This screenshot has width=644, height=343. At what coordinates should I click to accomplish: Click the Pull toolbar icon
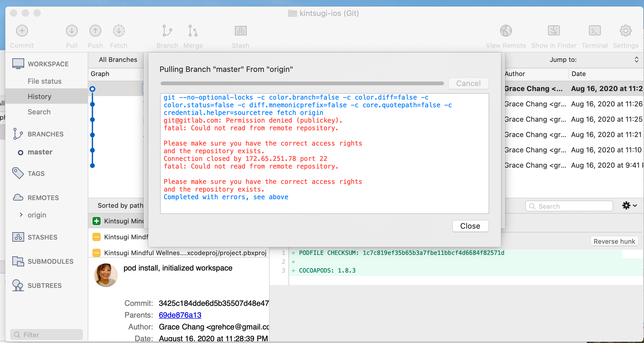pos(72,31)
